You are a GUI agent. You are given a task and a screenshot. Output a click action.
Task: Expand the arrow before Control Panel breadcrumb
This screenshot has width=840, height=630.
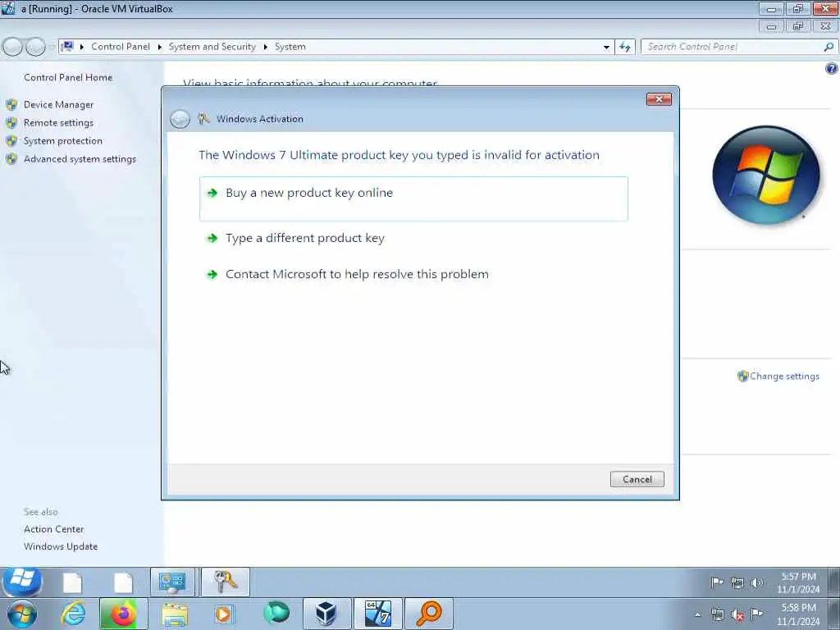tap(82, 47)
